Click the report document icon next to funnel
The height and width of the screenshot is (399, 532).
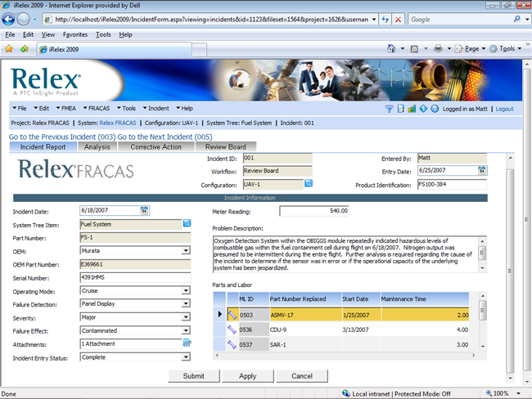point(401,109)
